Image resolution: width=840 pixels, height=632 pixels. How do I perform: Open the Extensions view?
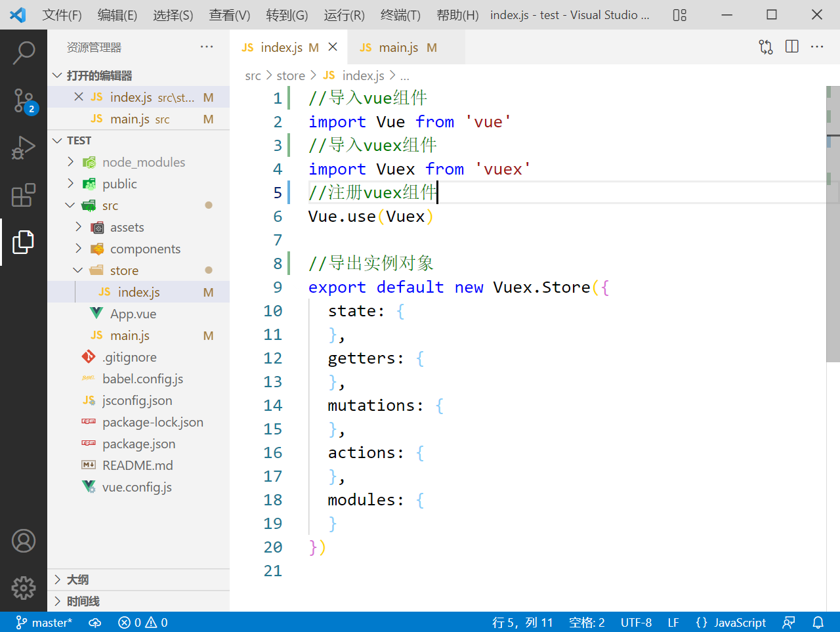(x=24, y=195)
